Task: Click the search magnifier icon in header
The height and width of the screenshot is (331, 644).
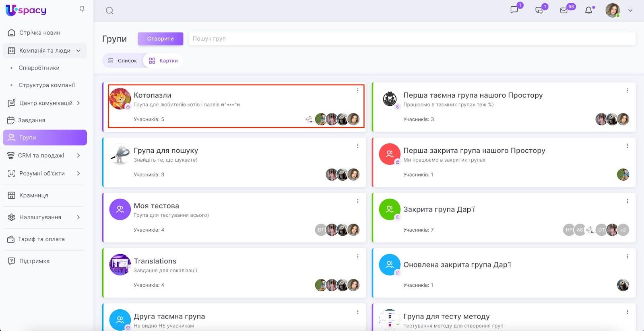Action: click(x=109, y=11)
